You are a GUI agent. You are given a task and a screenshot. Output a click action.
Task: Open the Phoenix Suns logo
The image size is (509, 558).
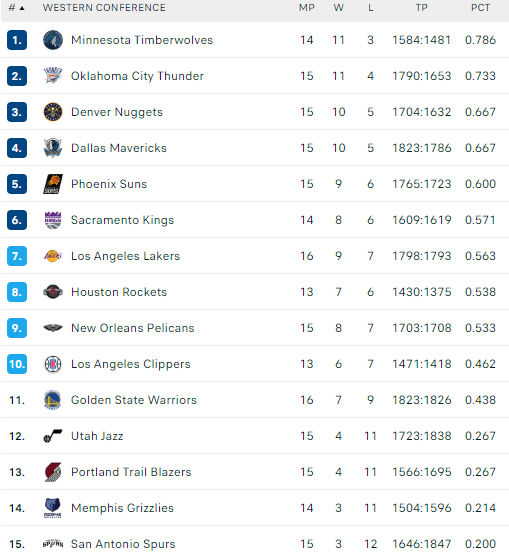53,184
